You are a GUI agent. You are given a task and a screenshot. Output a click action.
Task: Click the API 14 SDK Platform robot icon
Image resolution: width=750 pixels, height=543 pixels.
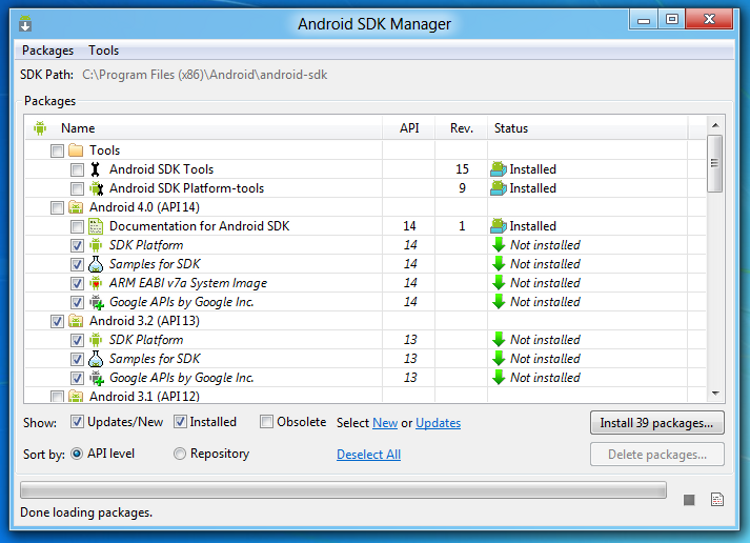click(96, 245)
